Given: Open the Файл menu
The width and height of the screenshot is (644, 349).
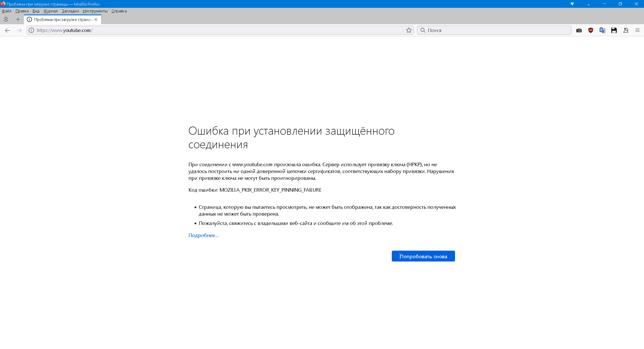Looking at the screenshot, I should [x=7, y=11].
